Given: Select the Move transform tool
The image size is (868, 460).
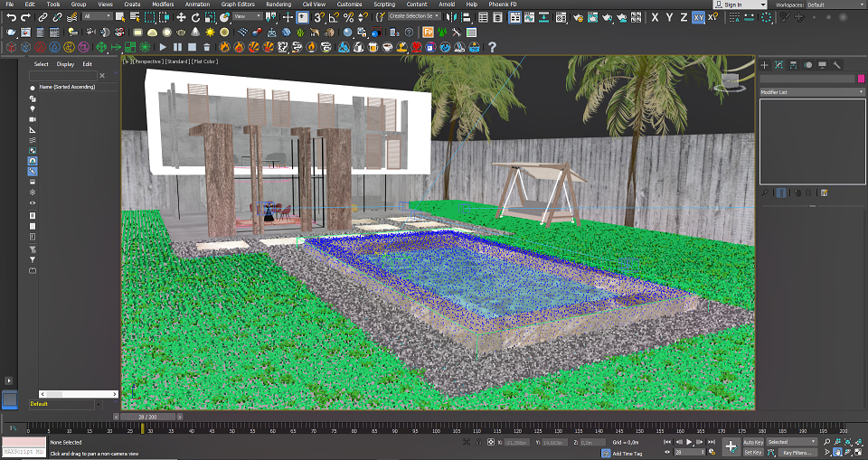Looking at the screenshot, I should [x=181, y=17].
